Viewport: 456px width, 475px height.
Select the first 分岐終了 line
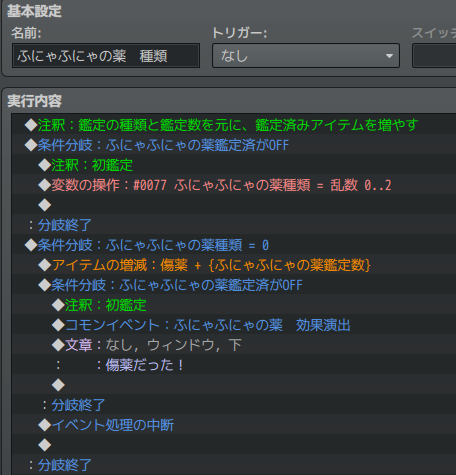tap(234, 225)
